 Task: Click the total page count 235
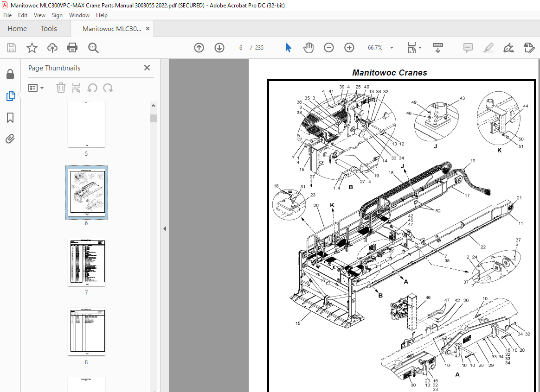[259, 48]
